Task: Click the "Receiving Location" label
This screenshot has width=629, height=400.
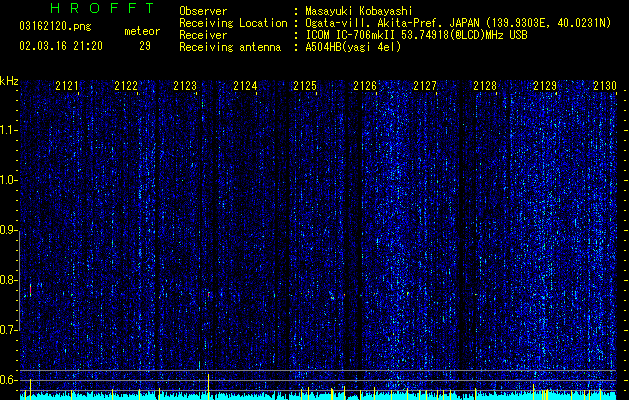Action: pos(233,23)
